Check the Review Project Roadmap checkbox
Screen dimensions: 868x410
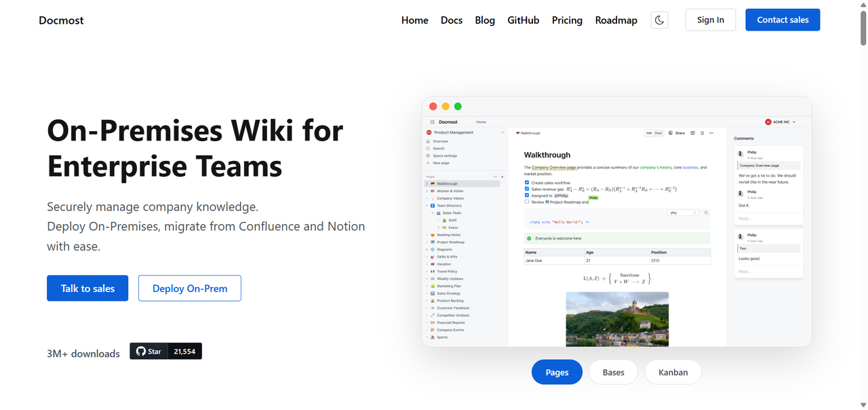pos(527,202)
